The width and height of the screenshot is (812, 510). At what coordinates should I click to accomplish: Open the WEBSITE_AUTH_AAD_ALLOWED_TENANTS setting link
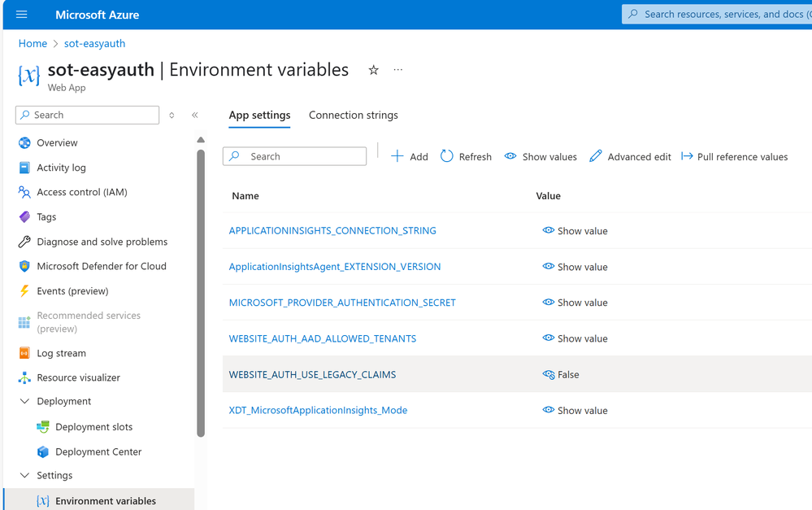click(x=322, y=338)
